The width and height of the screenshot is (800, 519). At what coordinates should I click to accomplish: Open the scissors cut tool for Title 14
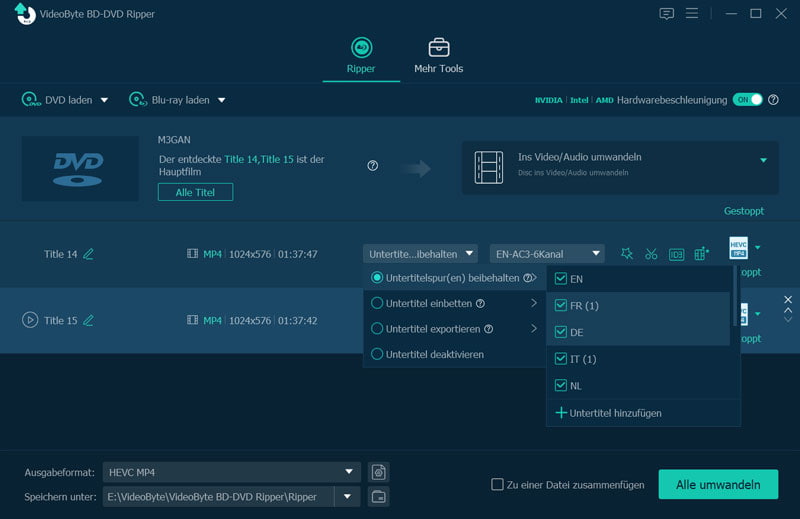pos(651,254)
